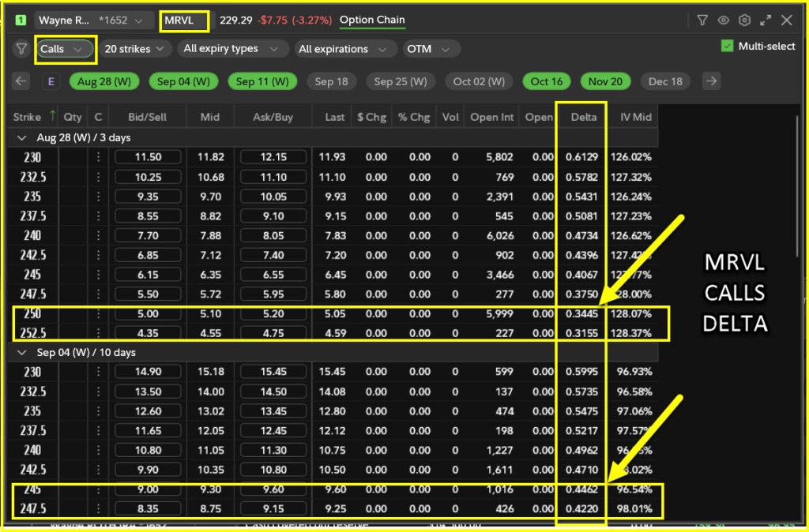The image size is (809, 532).
Task: Click IV Mid value 126.02%
Action: click(631, 157)
